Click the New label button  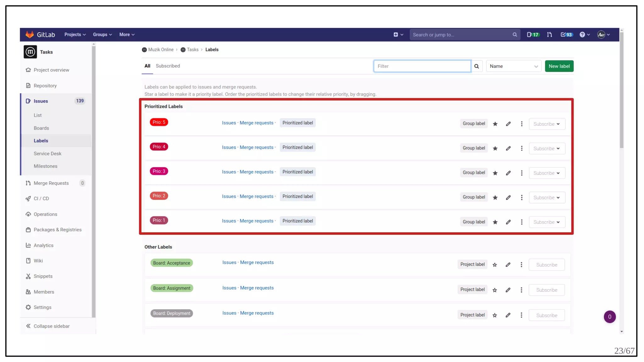[x=559, y=66]
